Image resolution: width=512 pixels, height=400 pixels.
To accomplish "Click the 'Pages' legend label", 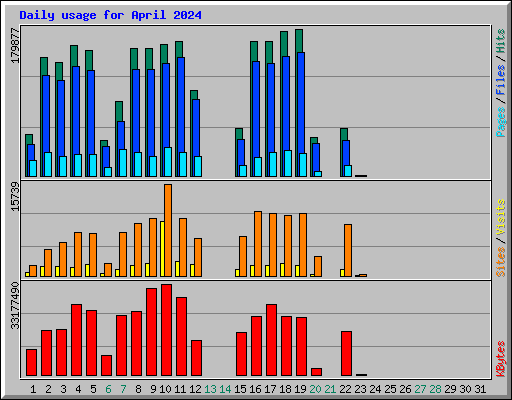I will 501,122.
